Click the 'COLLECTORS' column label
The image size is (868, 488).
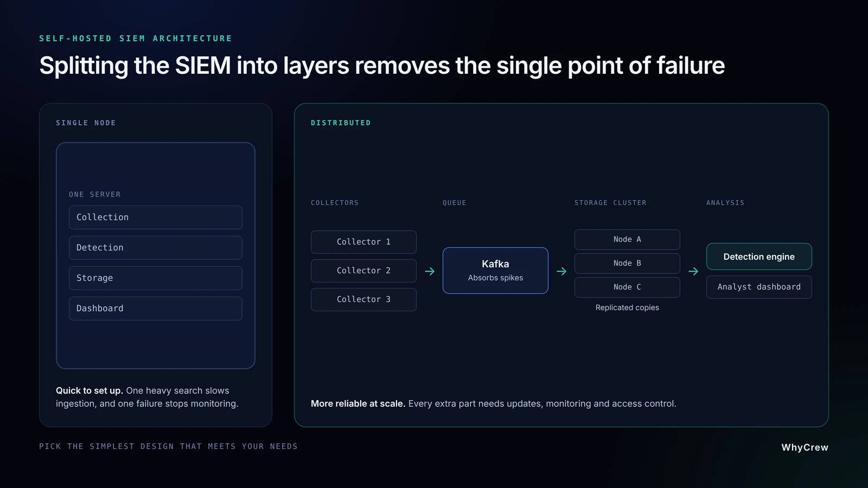(335, 203)
